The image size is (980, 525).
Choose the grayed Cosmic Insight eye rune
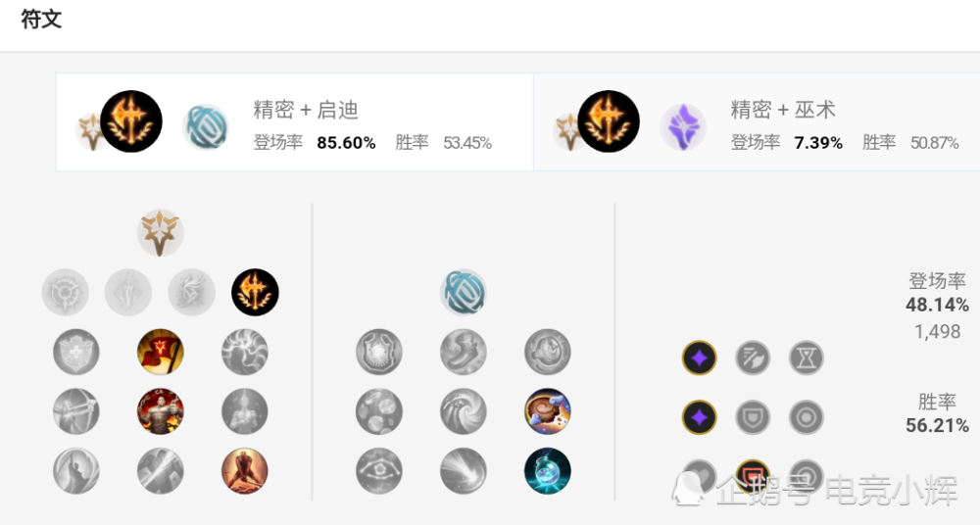[378, 470]
